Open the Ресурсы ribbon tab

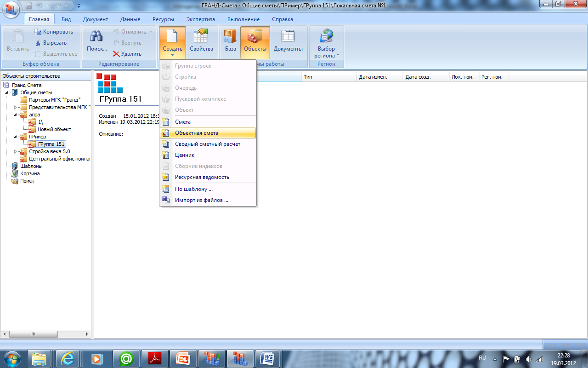[x=163, y=19]
